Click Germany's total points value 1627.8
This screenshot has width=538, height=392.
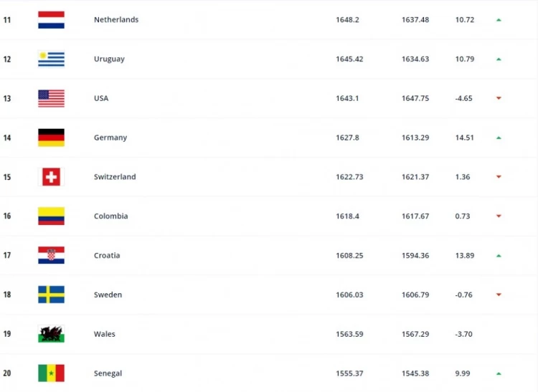coord(347,138)
